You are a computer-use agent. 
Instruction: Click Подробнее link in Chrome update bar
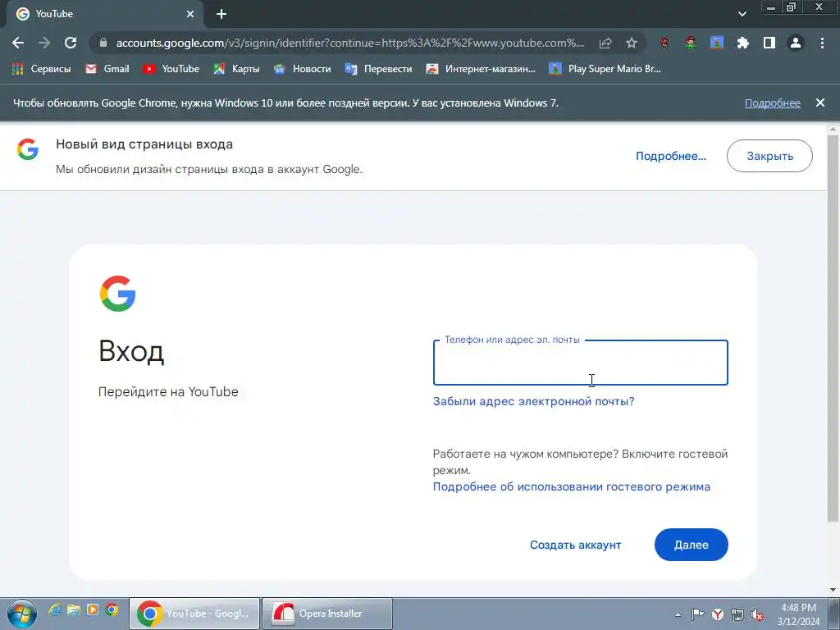[x=773, y=103]
